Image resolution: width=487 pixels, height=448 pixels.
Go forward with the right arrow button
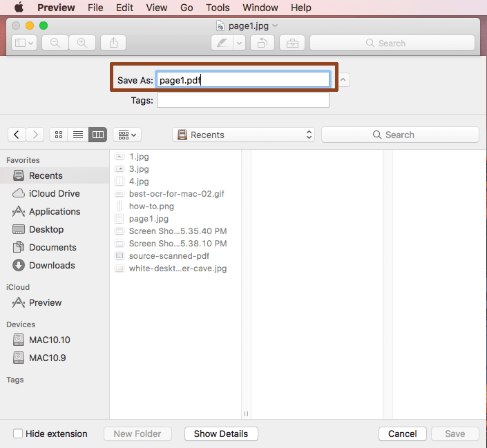(35, 135)
